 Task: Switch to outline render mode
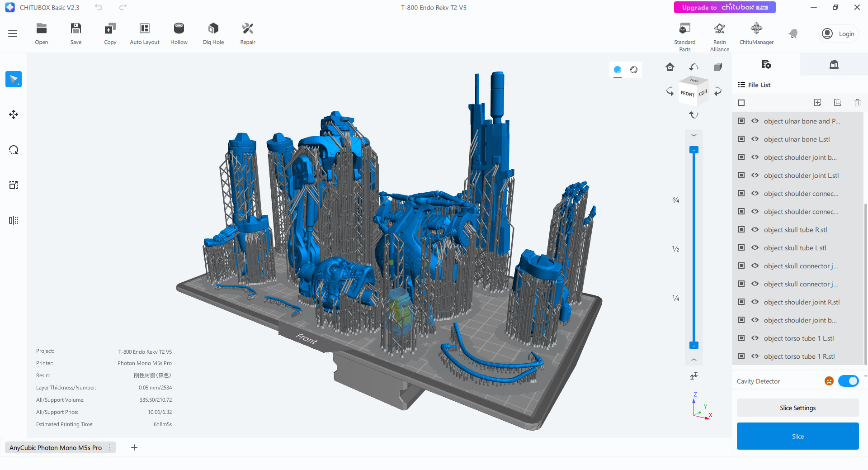[x=634, y=70]
